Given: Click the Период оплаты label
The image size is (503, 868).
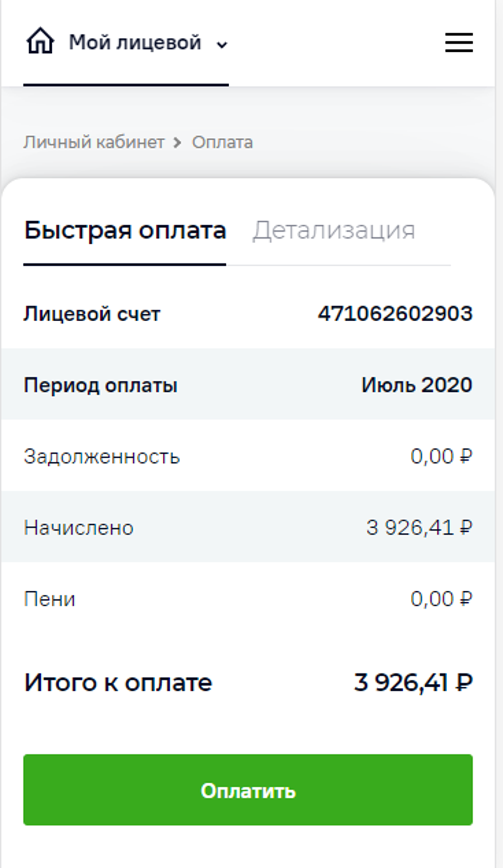Looking at the screenshot, I should [x=101, y=385].
